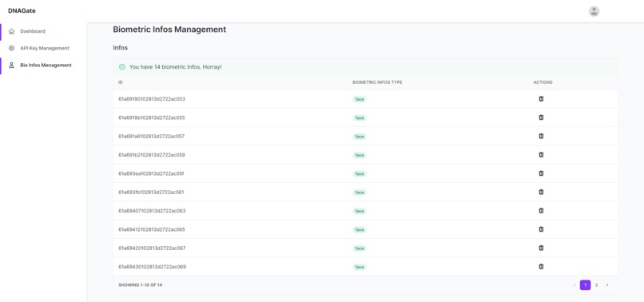Select ID 61a6919b102813d2722ac055 text

click(x=152, y=117)
